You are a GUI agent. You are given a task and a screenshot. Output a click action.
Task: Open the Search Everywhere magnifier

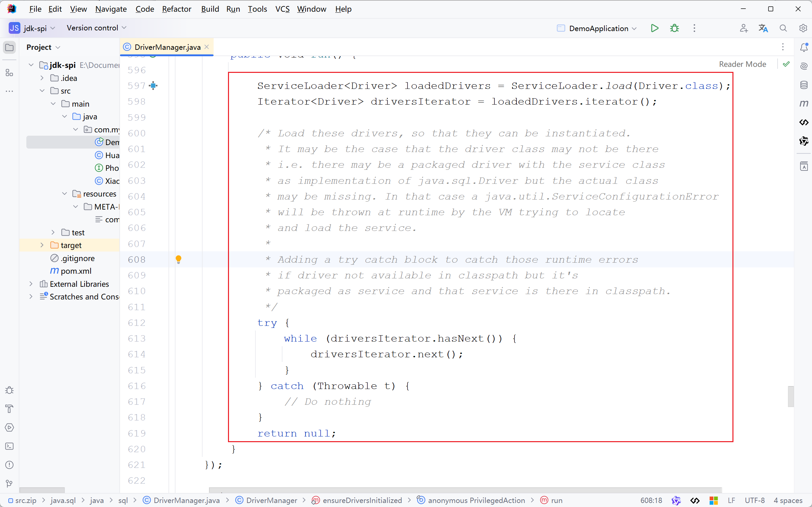click(x=783, y=28)
